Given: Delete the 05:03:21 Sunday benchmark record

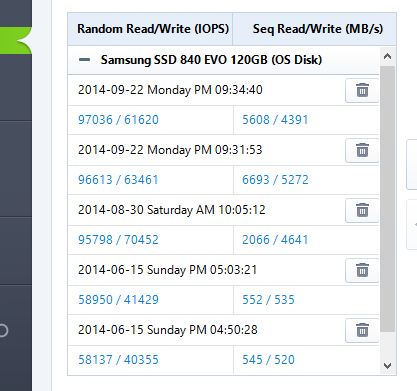Looking at the screenshot, I should [362, 270].
